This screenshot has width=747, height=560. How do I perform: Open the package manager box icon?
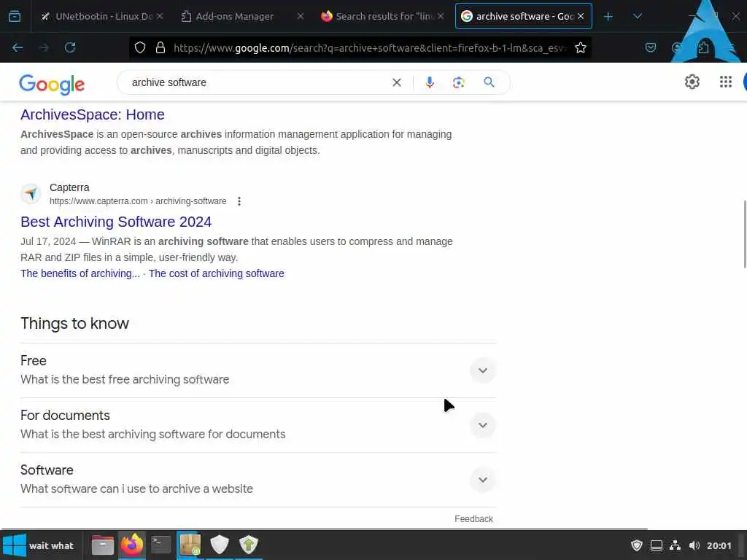(190, 545)
